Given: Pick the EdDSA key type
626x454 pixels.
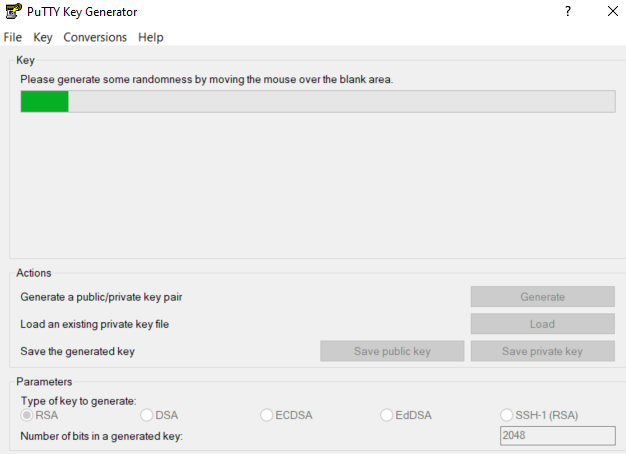Looking at the screenshot, I should [x=387, y=415].
